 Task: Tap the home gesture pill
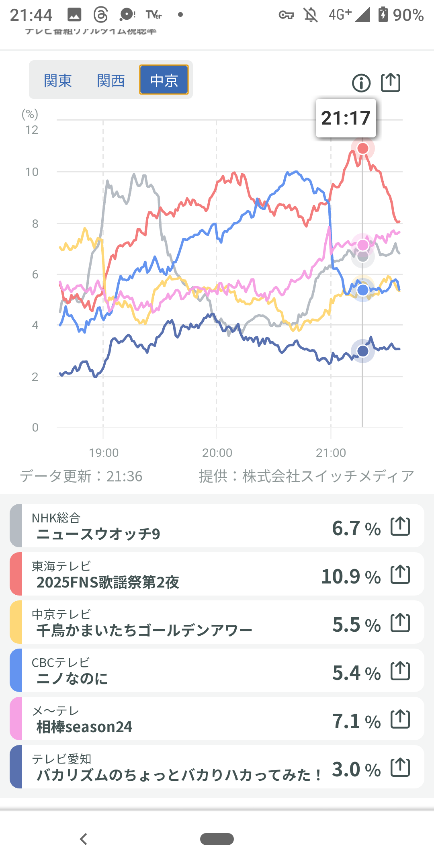pos(217,839)
